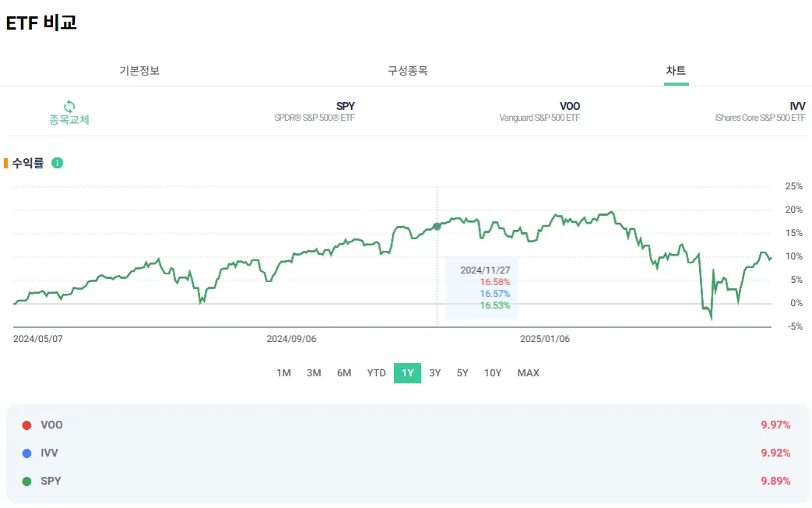Click the -5% y-axis label

pyautogui.click(x=795, y=326)
